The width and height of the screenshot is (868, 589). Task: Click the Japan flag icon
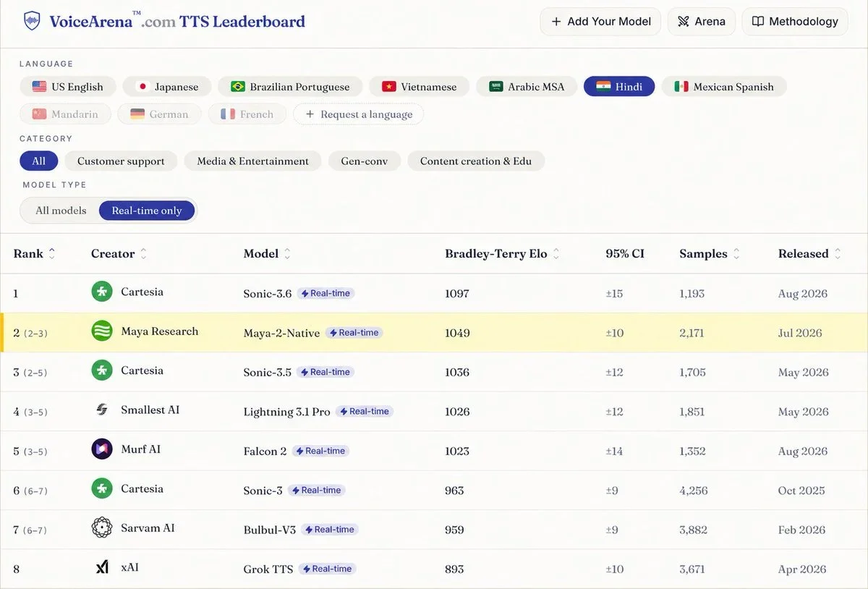[x=142, y=87]
